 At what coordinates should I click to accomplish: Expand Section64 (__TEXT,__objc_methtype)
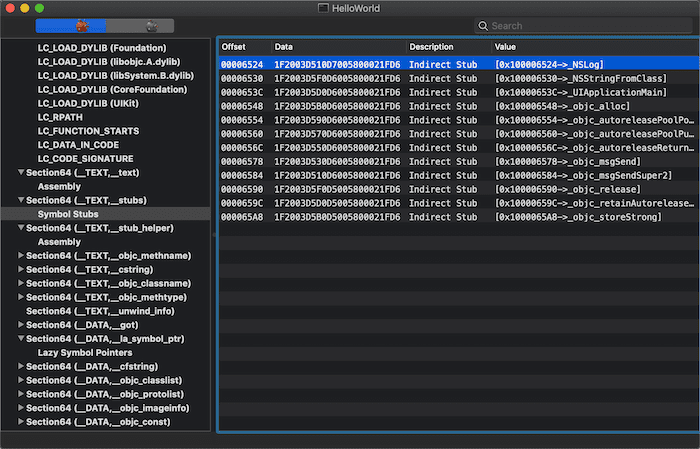pos(21,297)
